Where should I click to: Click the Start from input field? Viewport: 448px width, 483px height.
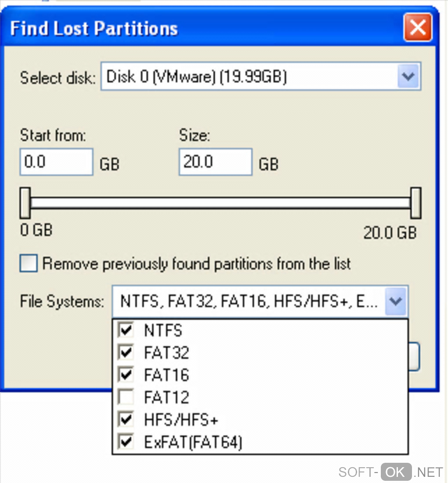56,162
